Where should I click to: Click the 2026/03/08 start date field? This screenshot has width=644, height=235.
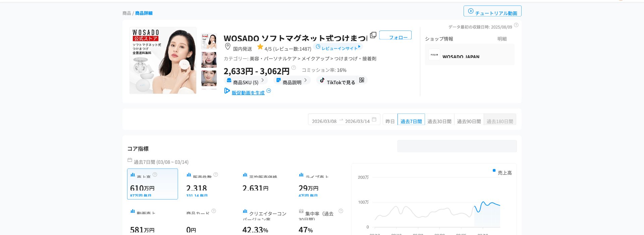pos(324,121)
